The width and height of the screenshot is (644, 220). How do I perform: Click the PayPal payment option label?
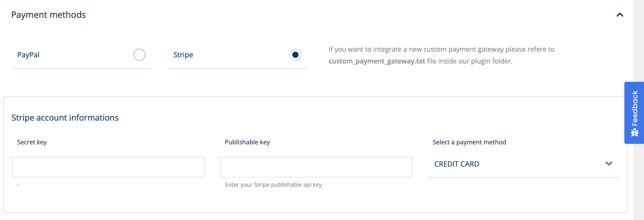tap(28, 55)
